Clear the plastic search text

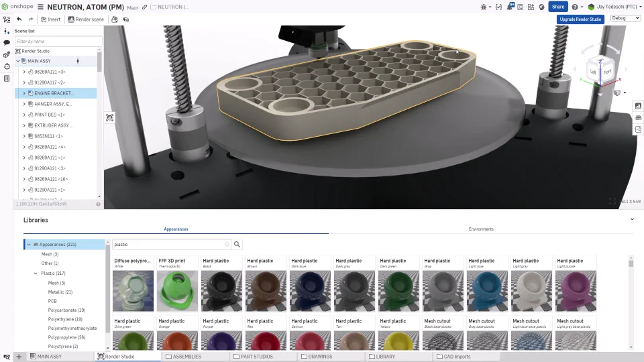click(x=227, y=244)
